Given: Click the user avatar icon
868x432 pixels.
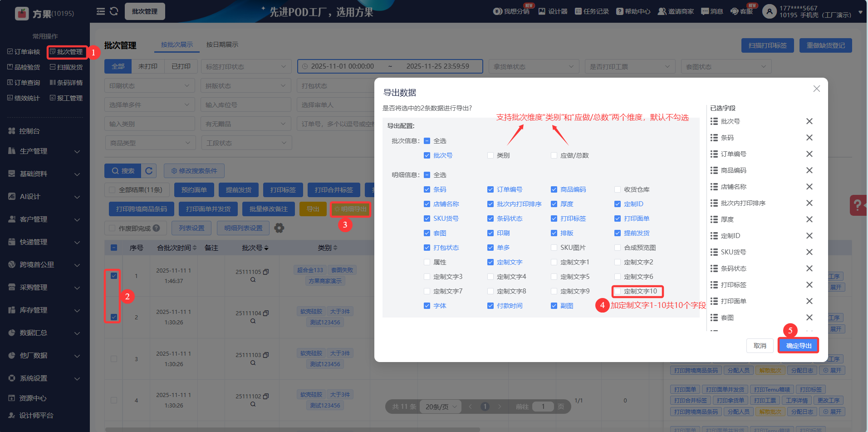Looking at the screenshot, I should point(769,11).
